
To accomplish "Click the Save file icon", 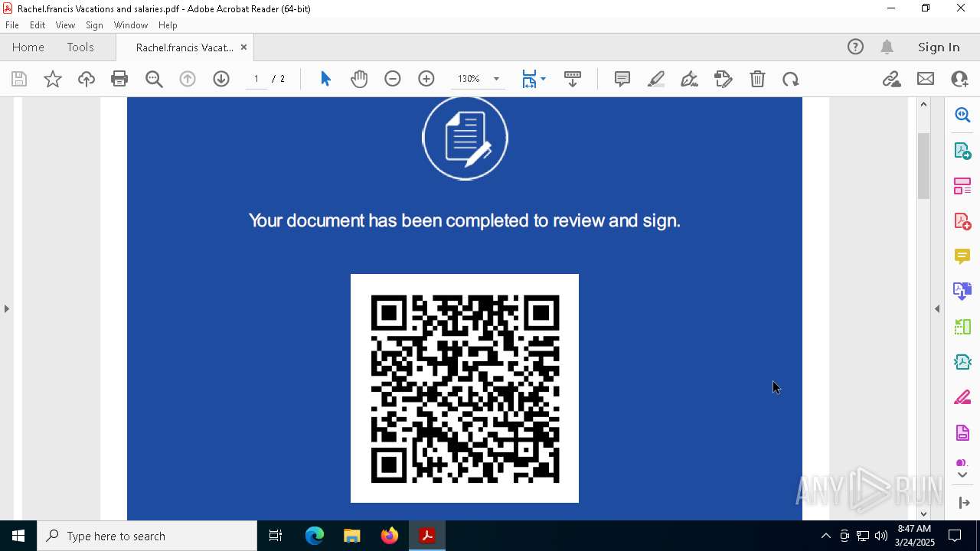I will 19,79.
